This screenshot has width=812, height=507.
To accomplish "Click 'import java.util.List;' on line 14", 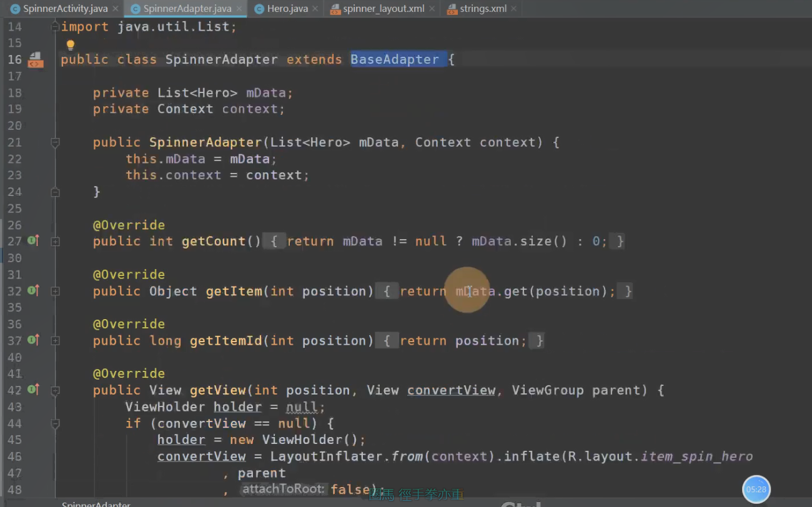I will (149, 27).
